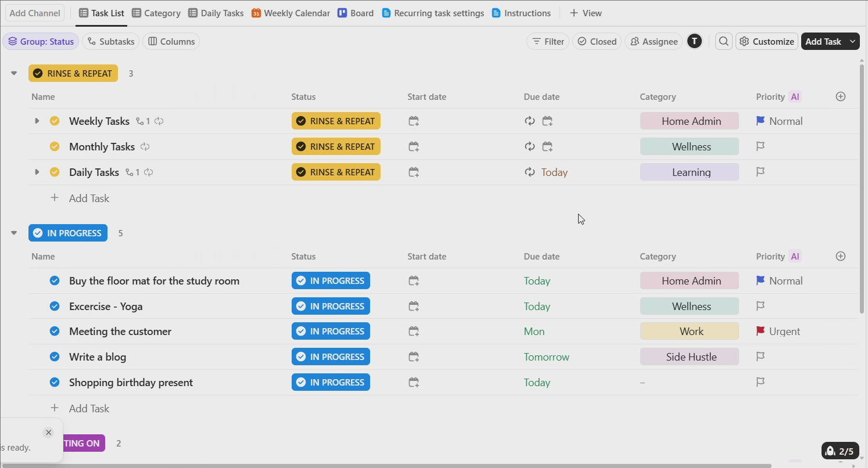The height and width of the screenshot is (468, 868).
Task: Toggle status circle for Shopping birthday present
Action: click(x=55, y=382)
